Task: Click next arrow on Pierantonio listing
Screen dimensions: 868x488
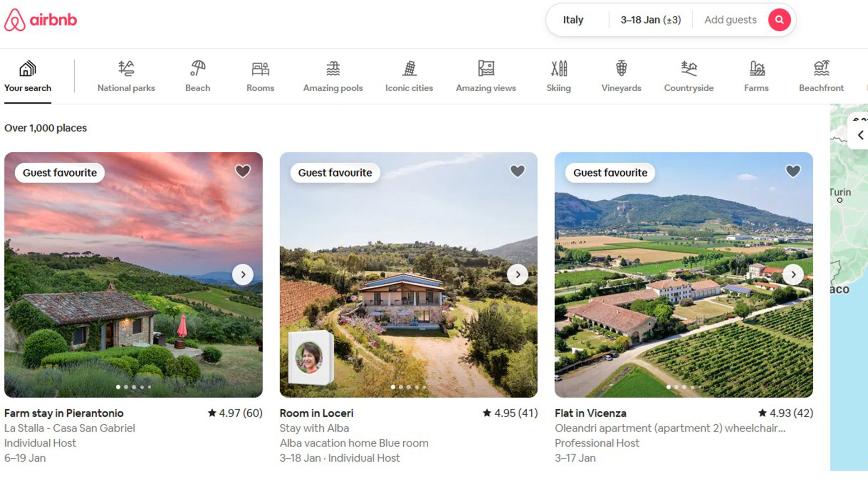Action: point(243,274)
